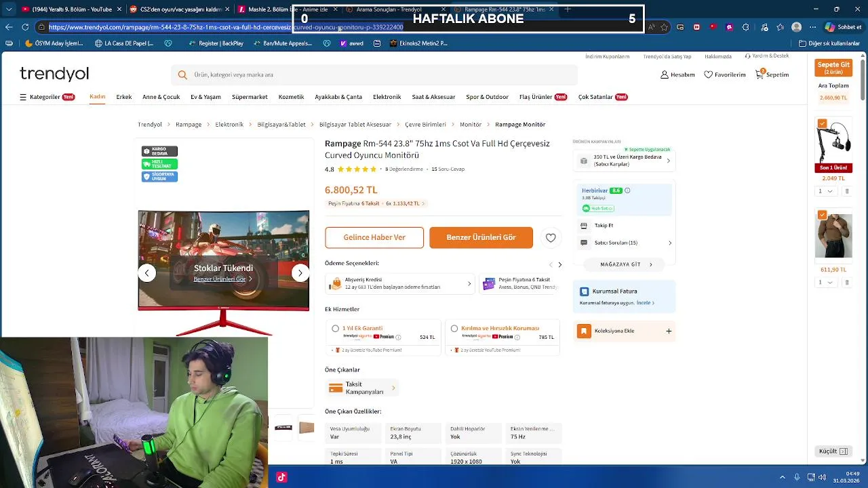The height and width of the screenshot is (488, 868).
Task: Expand Taksit Kampanyaları chip
Action: pyautogui.click(x=362, y=388)
